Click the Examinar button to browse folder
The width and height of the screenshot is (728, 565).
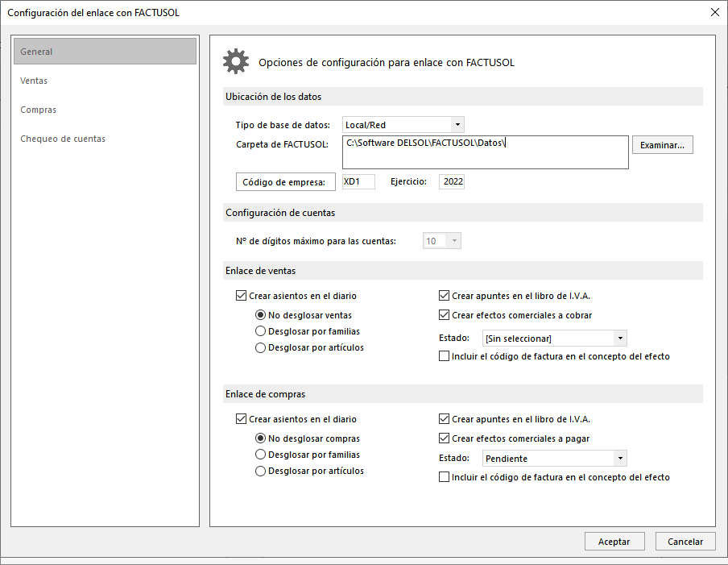pyautogui.click(x=662, y=145)
